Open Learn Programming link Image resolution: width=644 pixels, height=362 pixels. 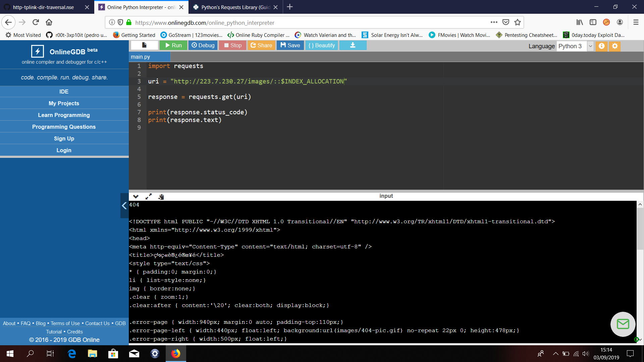(64, 115)
